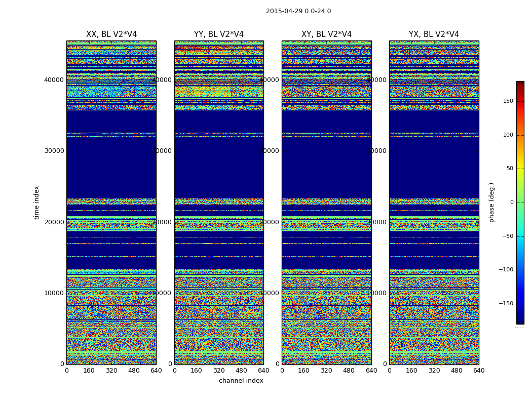Select the 'XY, BL V2*V4' subplot title
The image size is (532, 405).
pos(326,34)
